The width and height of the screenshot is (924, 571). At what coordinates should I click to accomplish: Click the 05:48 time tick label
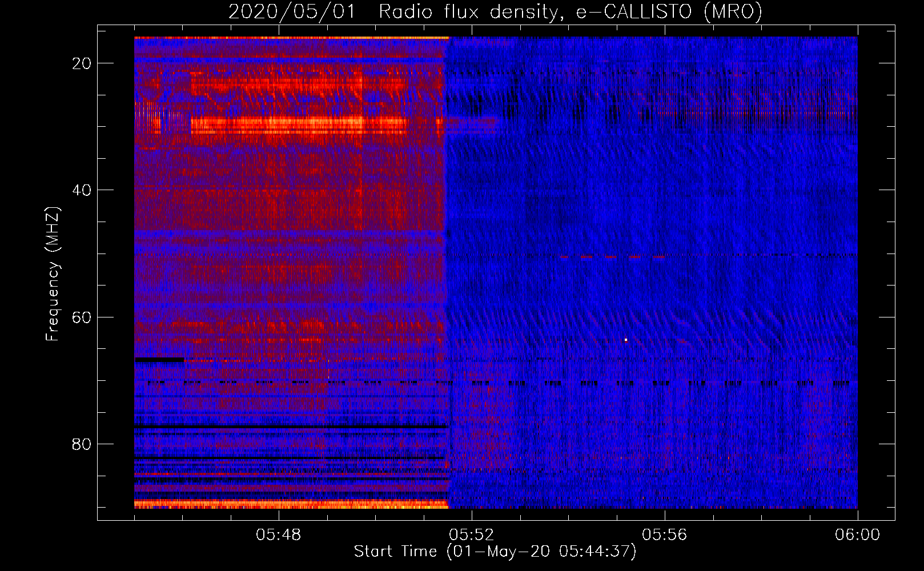point(279,535)
